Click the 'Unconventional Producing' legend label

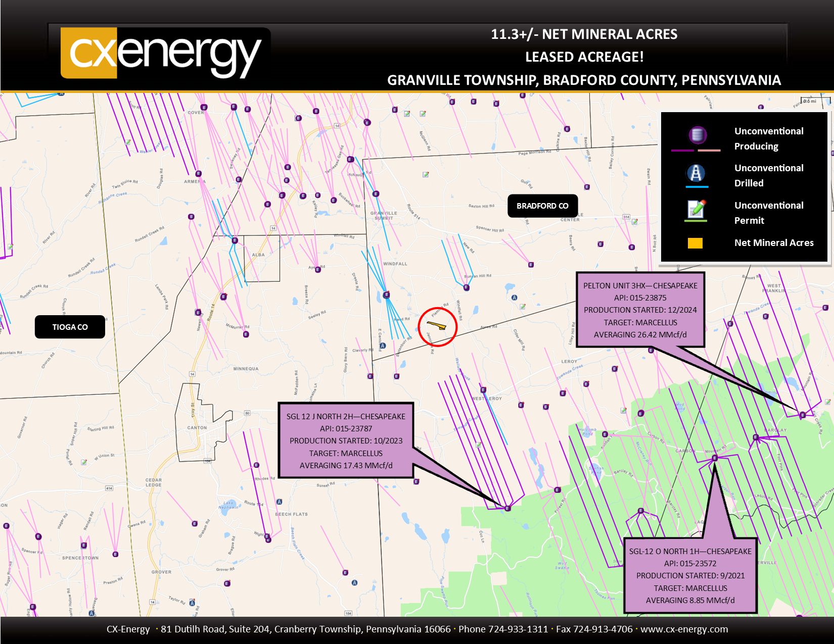(769, 138)
